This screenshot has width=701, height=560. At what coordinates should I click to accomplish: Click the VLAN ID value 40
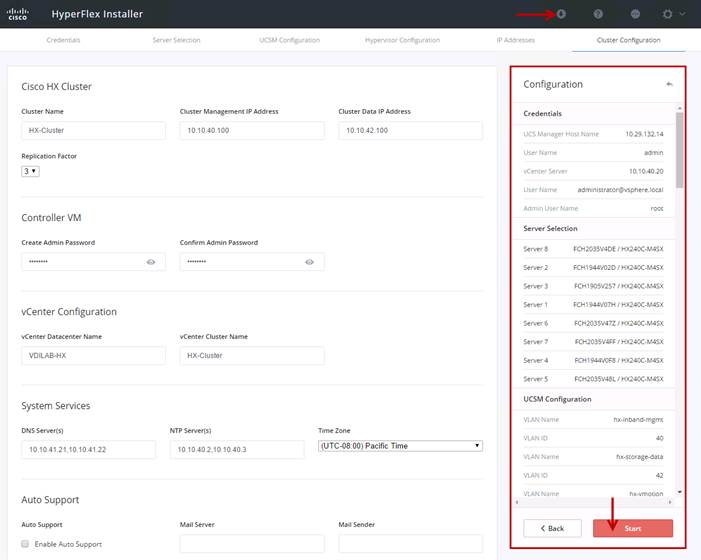click(659, 438)
